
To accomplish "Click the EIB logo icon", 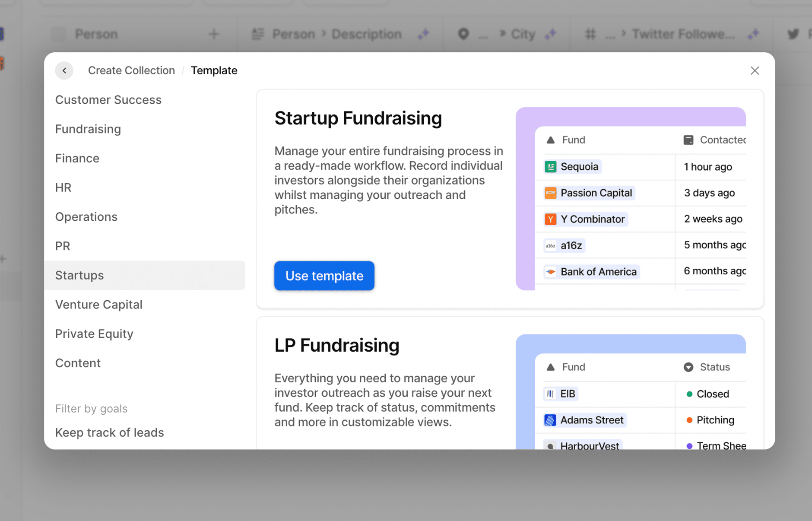I will [550, 394].
